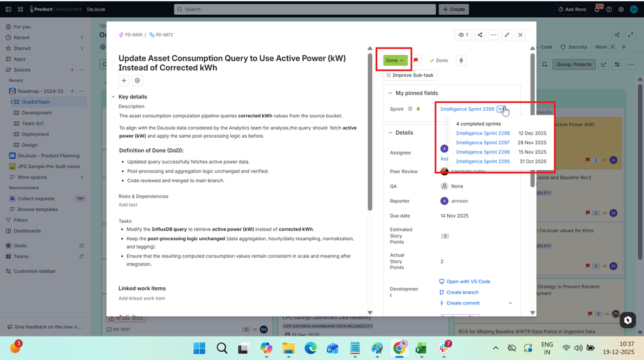This screenshot has width=644, height=360.
Task: Open Intelligence Sprint 2298 link
Action: (483, 133)
